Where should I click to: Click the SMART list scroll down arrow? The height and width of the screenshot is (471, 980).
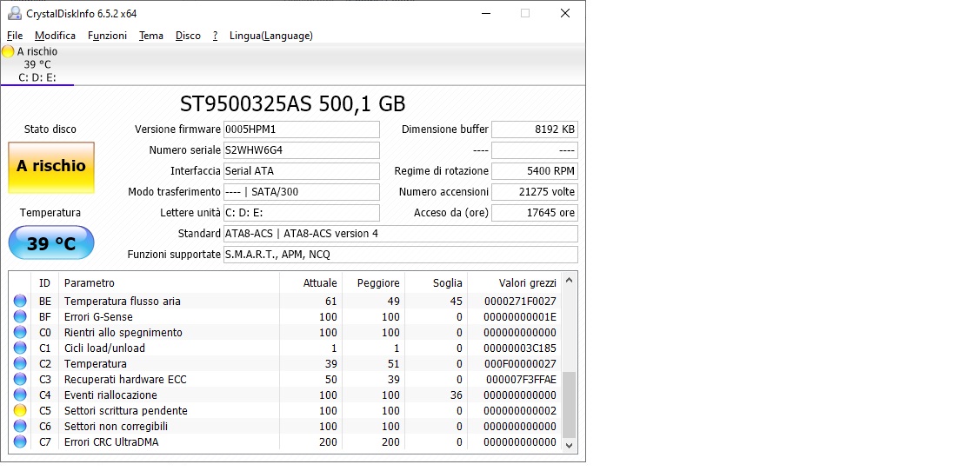click(569, 445)
